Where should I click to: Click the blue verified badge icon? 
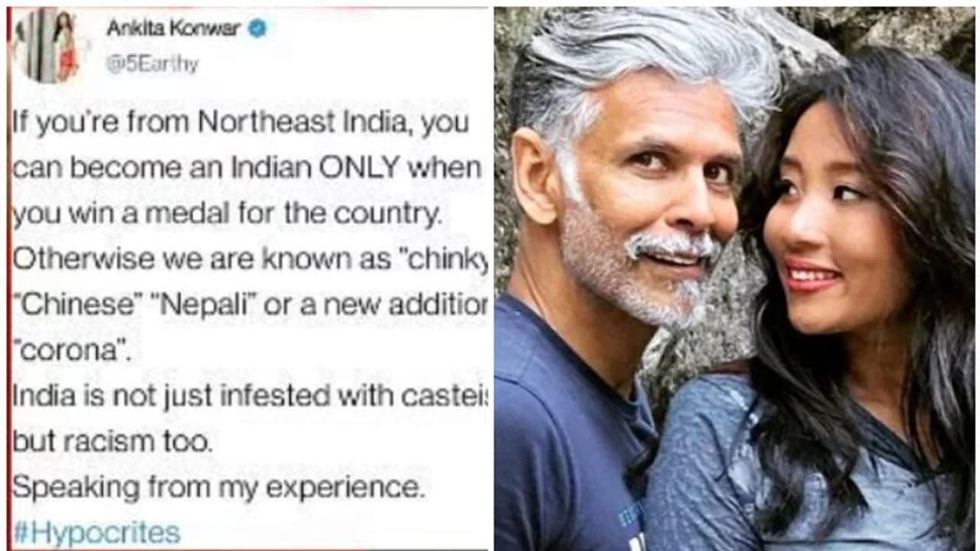point(257,29)
